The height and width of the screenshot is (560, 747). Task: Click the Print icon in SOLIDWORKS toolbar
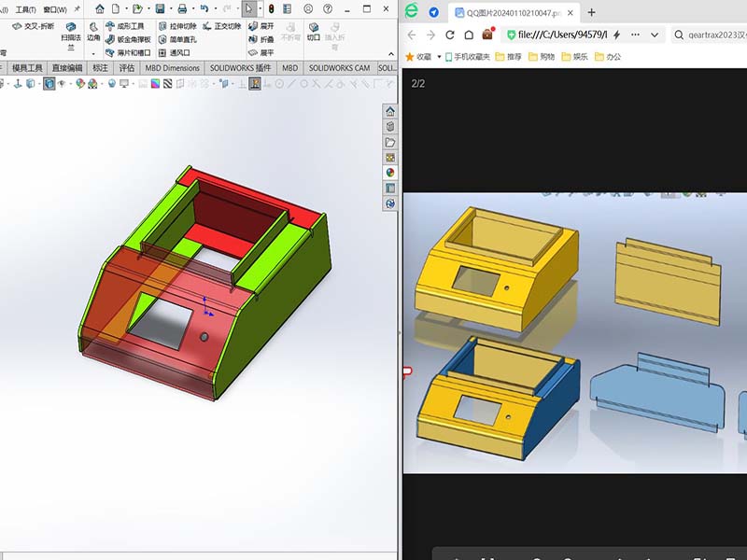coord(180,8)
